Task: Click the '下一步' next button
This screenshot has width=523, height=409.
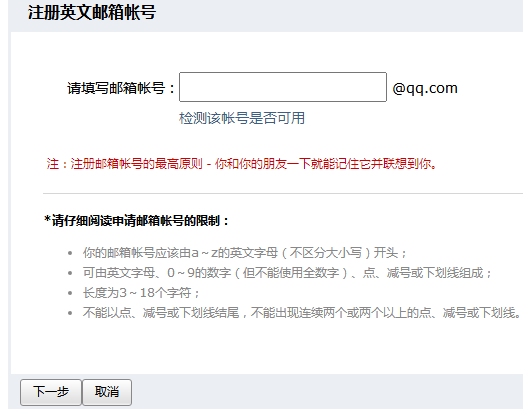Action: pyautogui.click(x=51, y=392)
